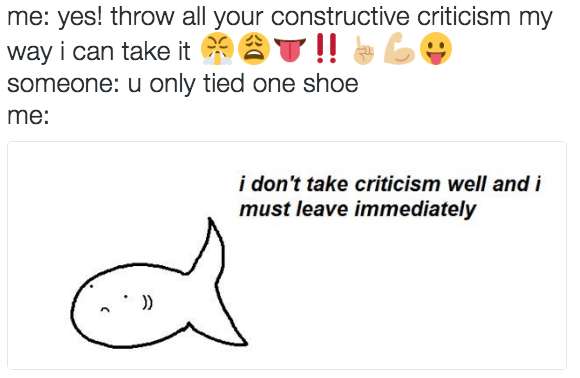Click the tongue emoji
This screenshot has height=378, width=580.
[x=290, y=49]
